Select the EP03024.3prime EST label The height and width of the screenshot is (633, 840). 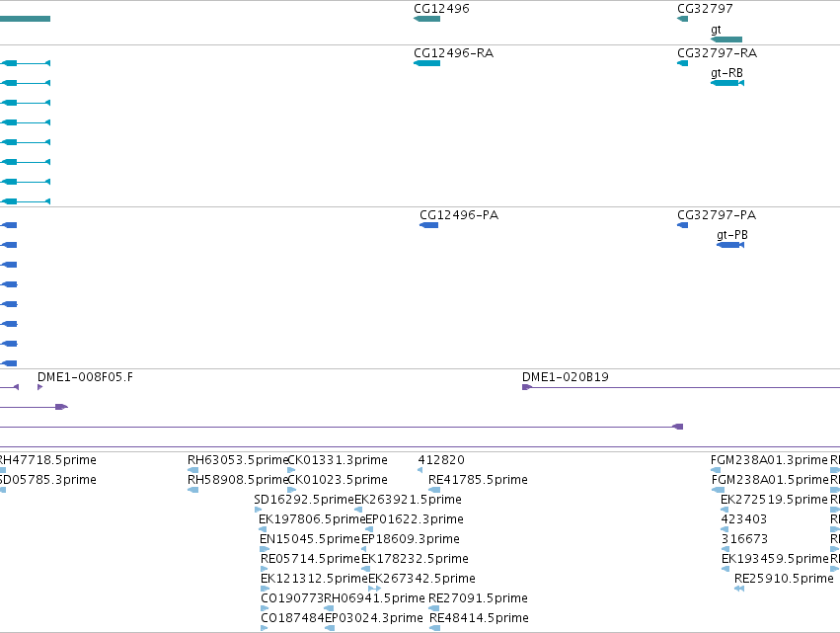tap(374, 618)
